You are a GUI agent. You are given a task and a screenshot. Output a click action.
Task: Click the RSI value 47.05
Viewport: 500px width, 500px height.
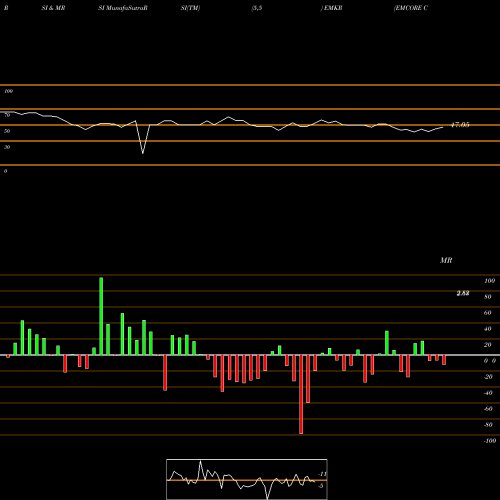[x=460, y=125]
